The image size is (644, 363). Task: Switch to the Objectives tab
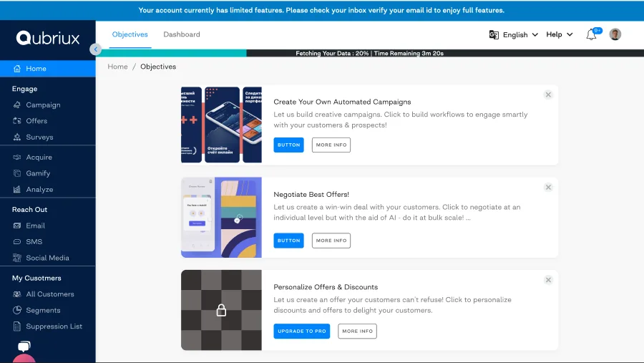pos(130,34)
